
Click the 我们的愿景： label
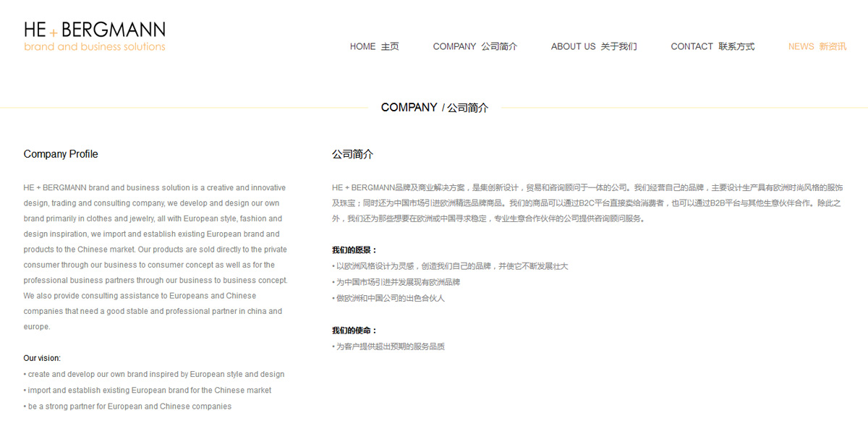click(x=354, y=250)
